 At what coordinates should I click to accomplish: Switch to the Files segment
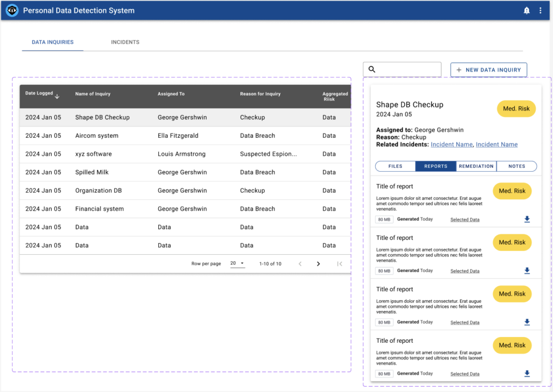(395, 166)
